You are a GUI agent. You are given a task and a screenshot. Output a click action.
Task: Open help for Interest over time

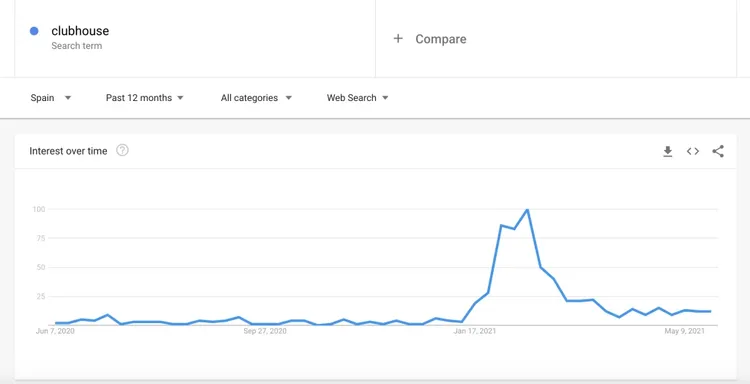click(x=122, y=151)
